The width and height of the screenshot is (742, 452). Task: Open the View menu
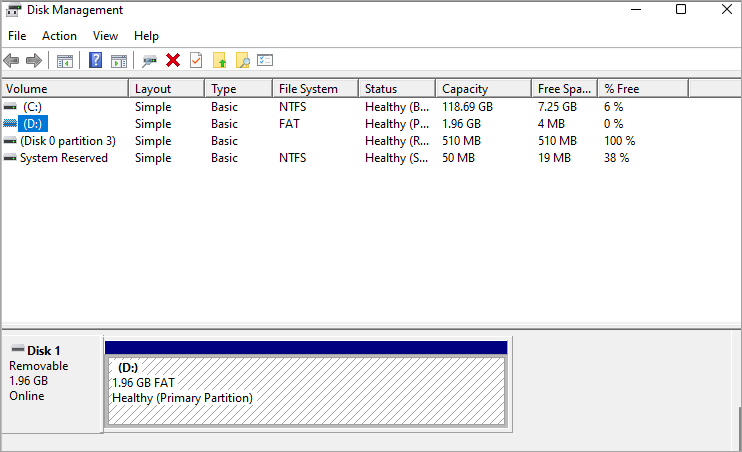[x=105, y=36]
